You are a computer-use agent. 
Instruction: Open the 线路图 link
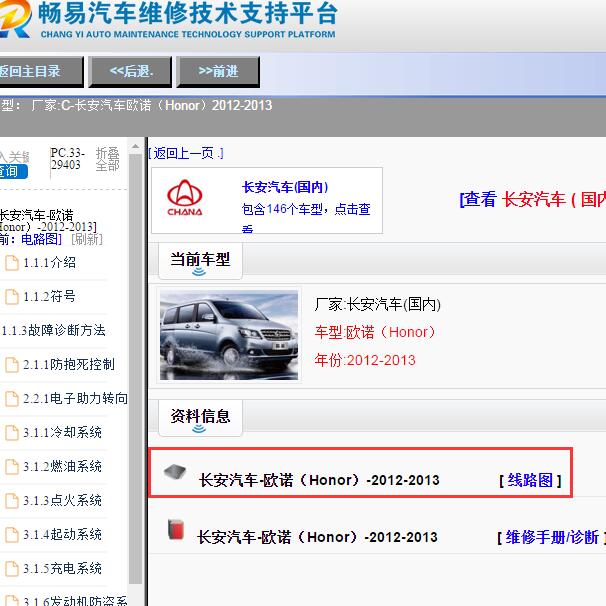pos(530,480)
